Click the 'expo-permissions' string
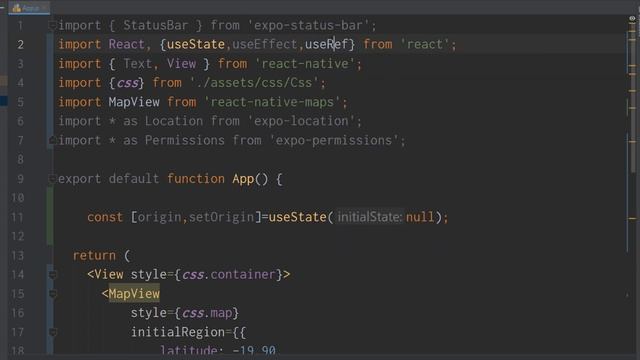 (x=334, y=140)
